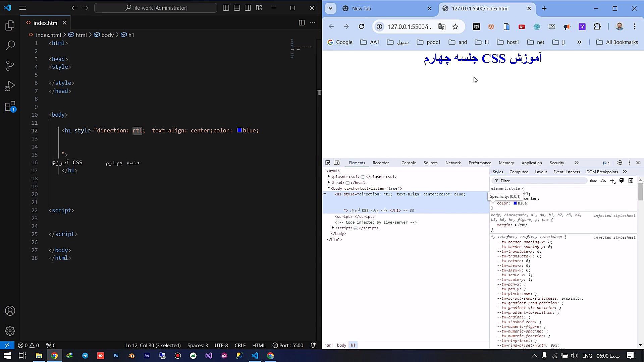Open Windows Start menu

[7, 356]
